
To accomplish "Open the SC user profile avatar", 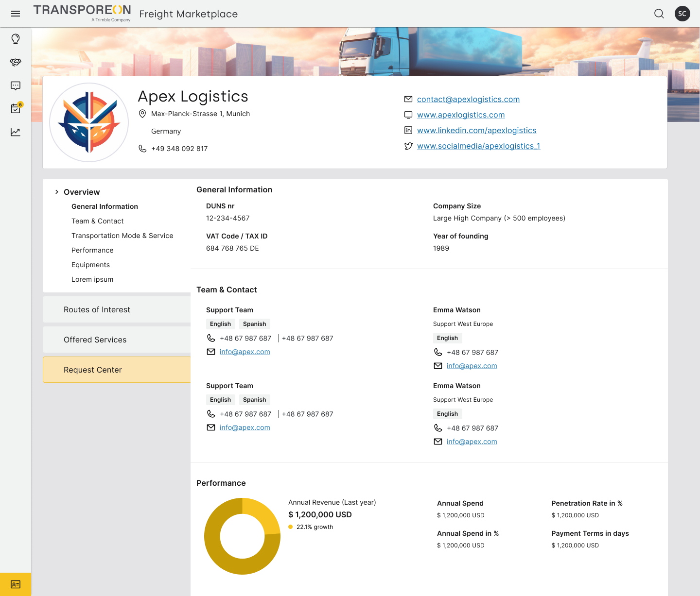I will tap(682, 14).
